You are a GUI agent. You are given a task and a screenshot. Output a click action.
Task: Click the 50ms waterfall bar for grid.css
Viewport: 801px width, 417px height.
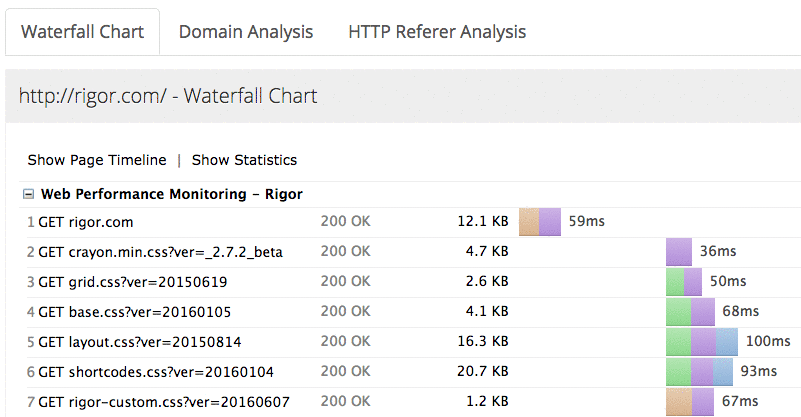684,282
